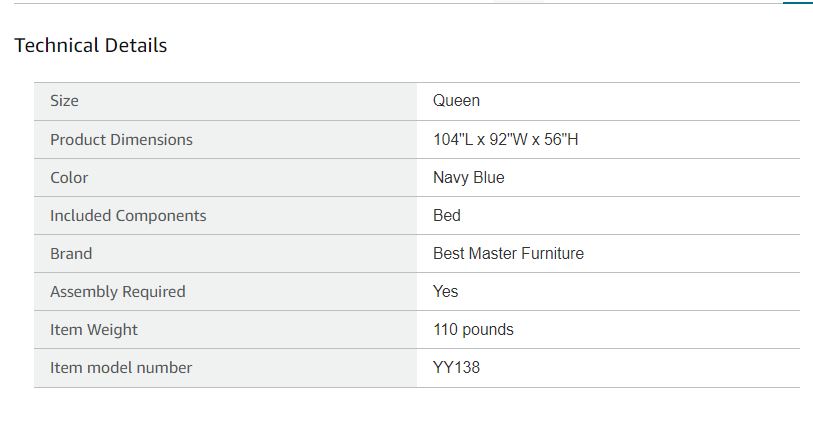Click the Bed component value

(446, 215)
